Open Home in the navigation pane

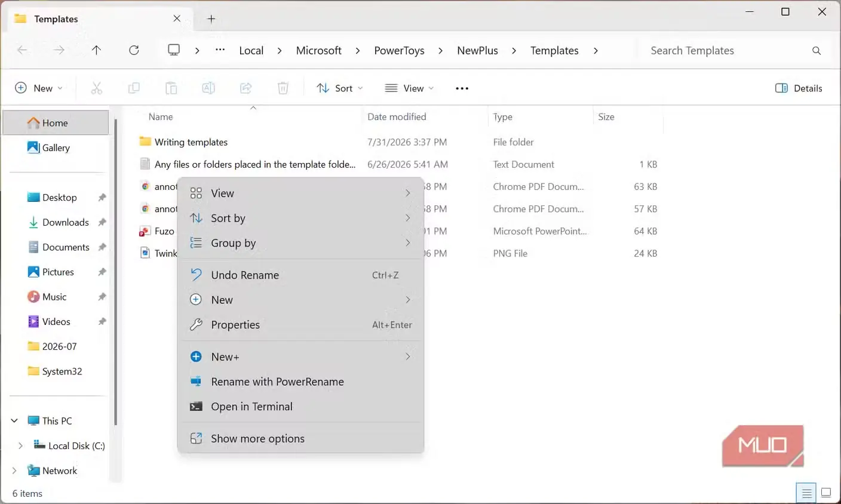click(56, 123)
